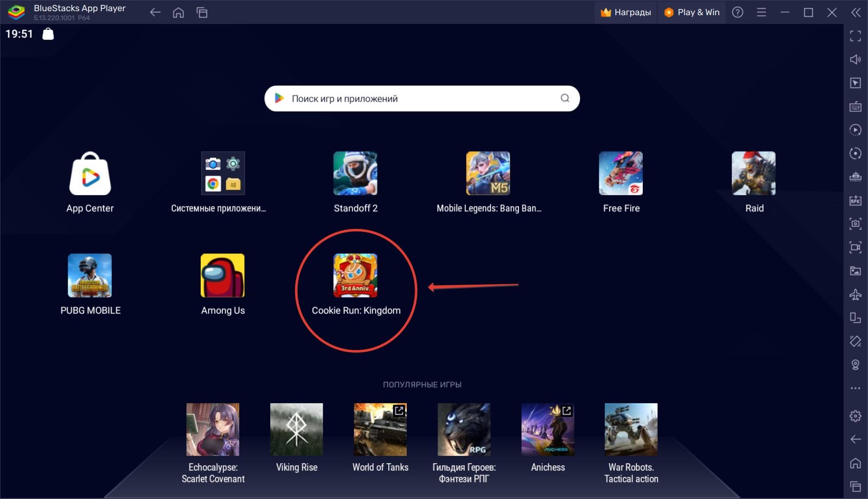The height and width of the screenshot is (499, 868).
Task: Click the 19:51 clock text
Action: click(x=19, y=34)
